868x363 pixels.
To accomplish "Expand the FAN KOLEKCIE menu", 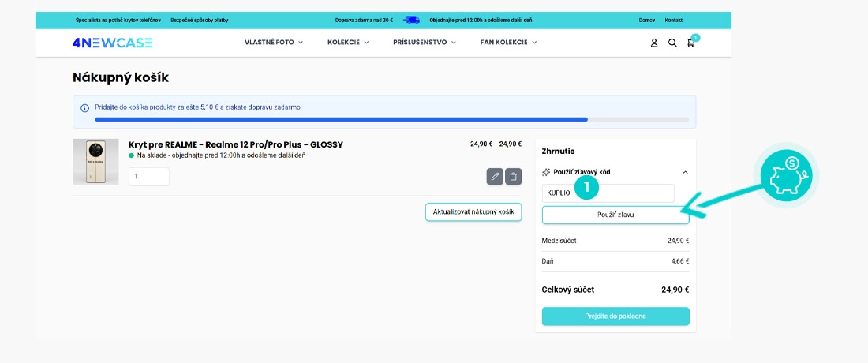I will [508, 42].
